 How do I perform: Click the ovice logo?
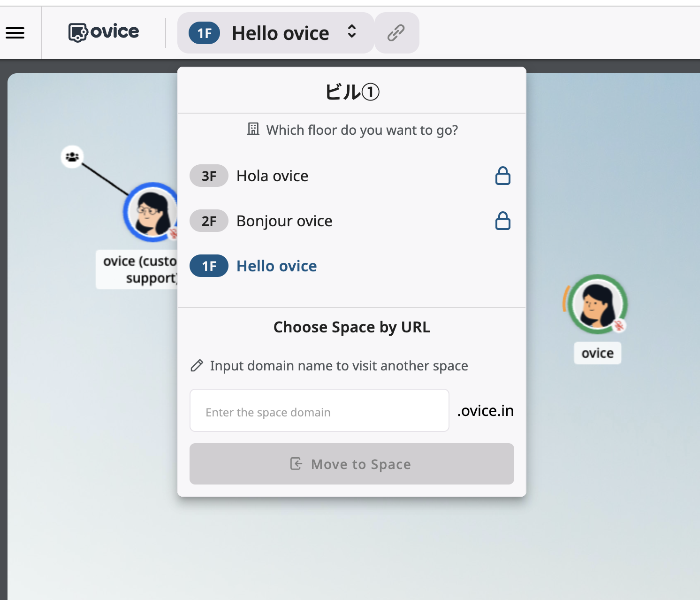point(104,32)
